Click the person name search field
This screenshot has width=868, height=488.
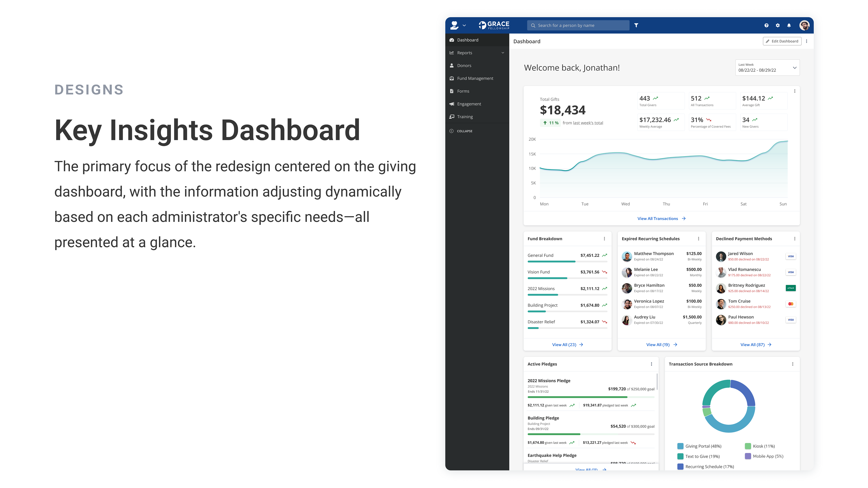578,25
